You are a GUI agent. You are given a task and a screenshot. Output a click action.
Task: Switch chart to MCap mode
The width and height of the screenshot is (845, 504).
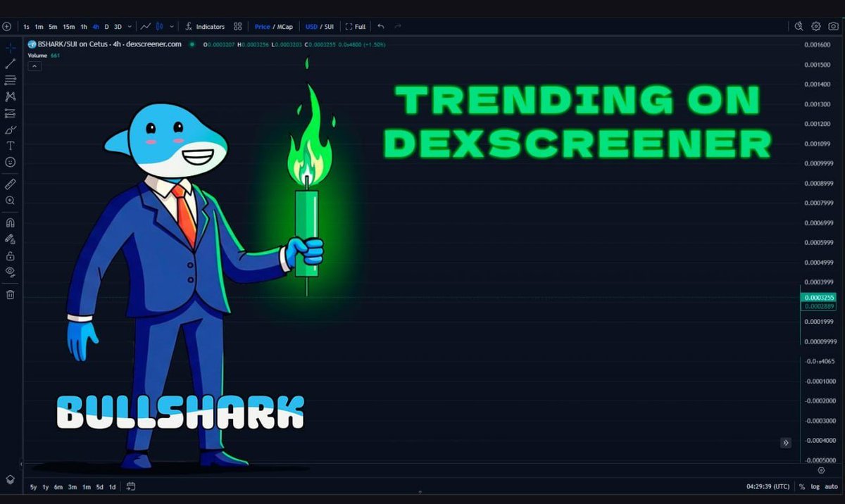coord(284,27)
